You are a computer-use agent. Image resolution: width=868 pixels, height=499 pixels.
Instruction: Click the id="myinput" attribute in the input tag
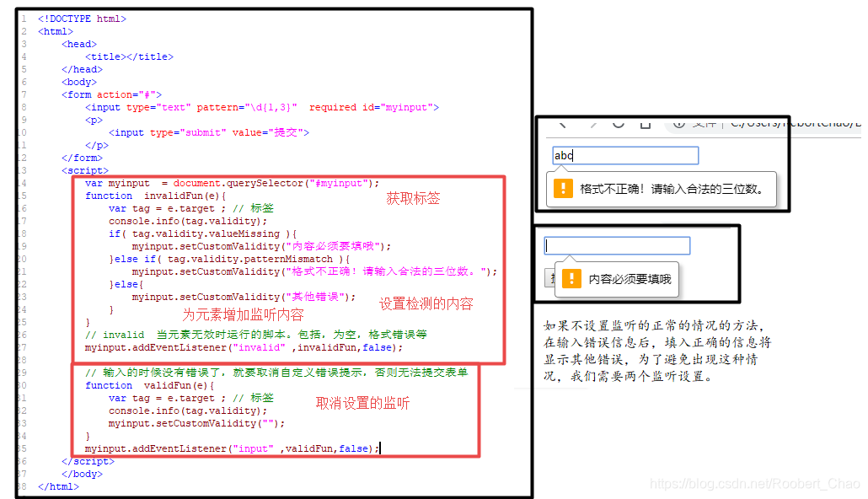[398, 107]
